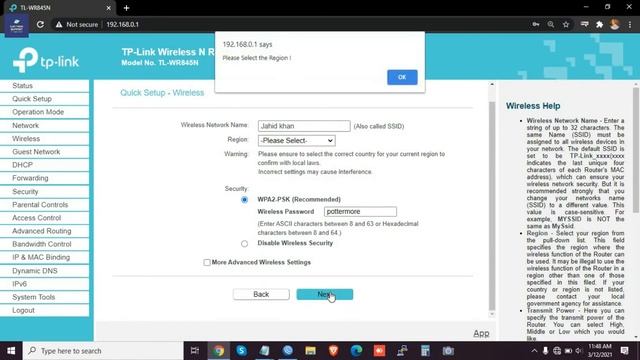Click the tp-link logo

click(x=46, y=60)
